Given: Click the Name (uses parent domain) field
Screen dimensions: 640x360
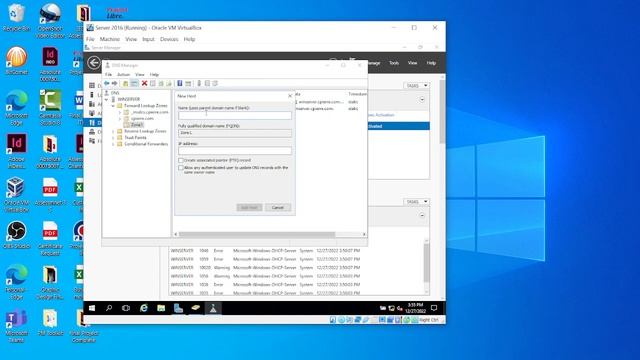Looking at the screenshot, I should click(x=235, y=116).
